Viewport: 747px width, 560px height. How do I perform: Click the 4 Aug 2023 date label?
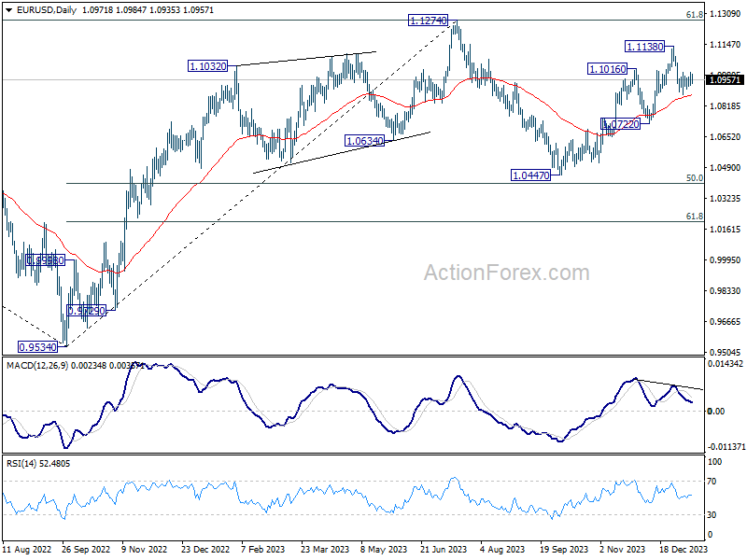(502, 549)
